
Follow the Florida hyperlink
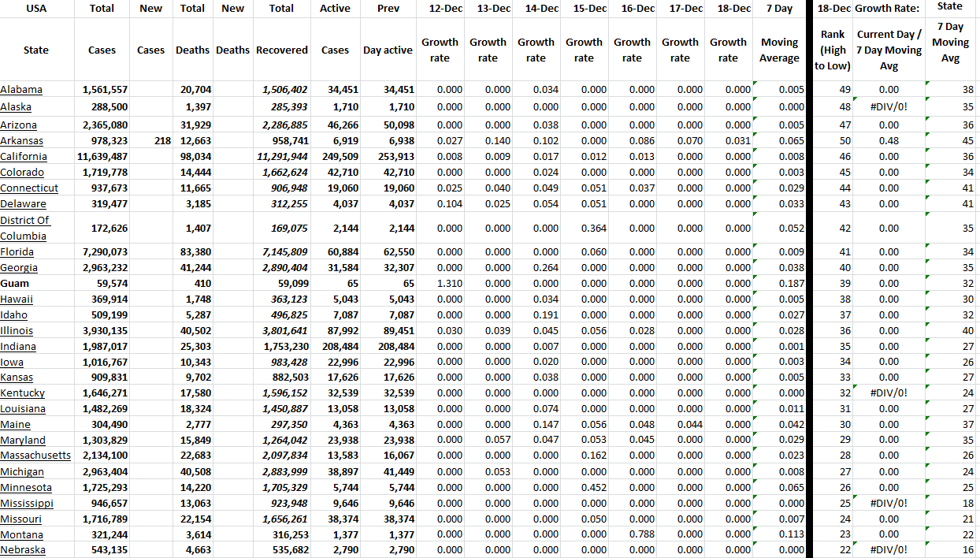click(x=17, y=251)
